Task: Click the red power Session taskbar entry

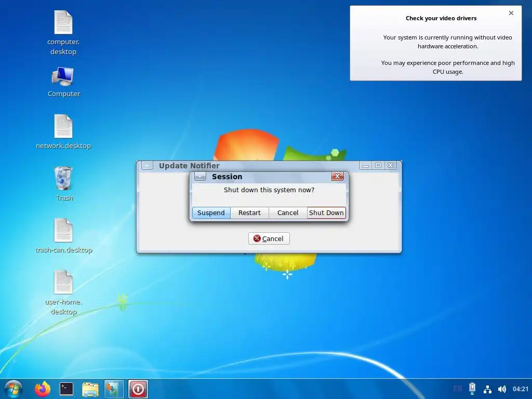Action: pyautogui.click(x=138, y=389)
